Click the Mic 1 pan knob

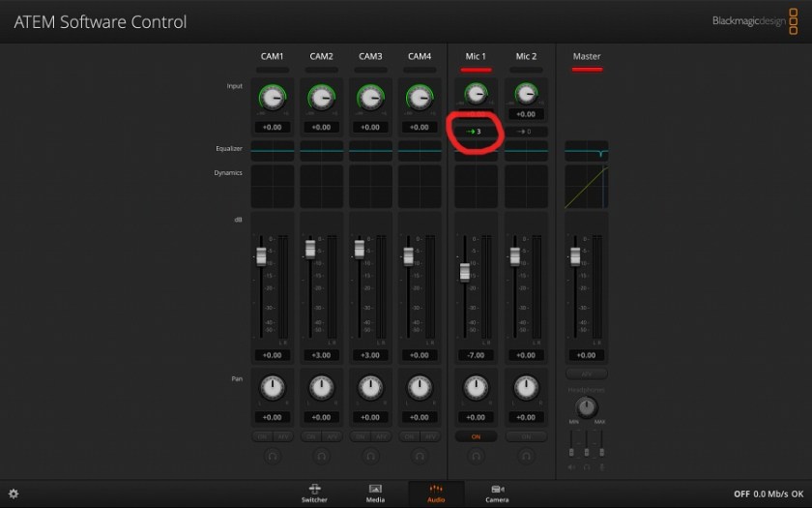click(x=476, y=388)
